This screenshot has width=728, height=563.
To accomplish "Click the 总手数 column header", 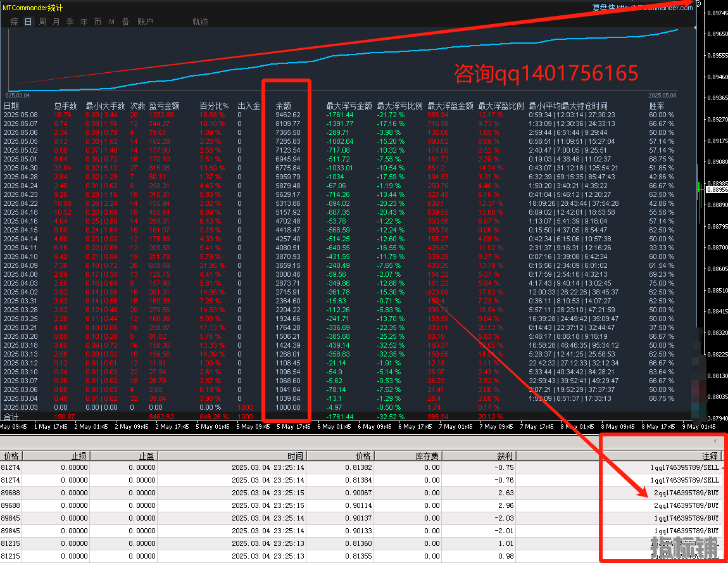I will coord(65,106).
